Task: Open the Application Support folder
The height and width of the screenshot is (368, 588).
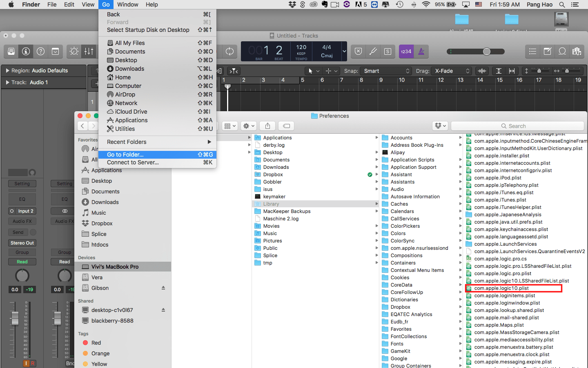Action: (x=413, y=167)
